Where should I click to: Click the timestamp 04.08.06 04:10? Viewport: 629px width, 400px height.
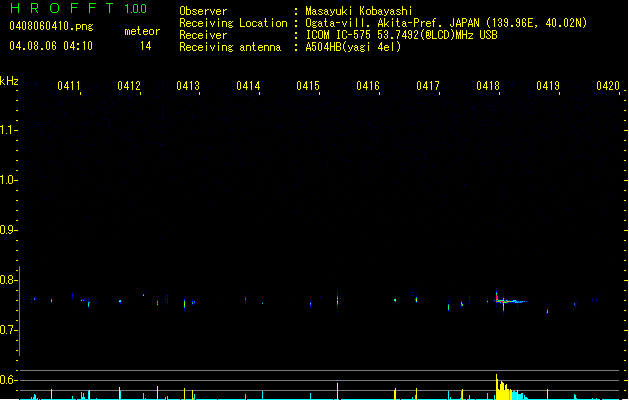click(51, 46)
